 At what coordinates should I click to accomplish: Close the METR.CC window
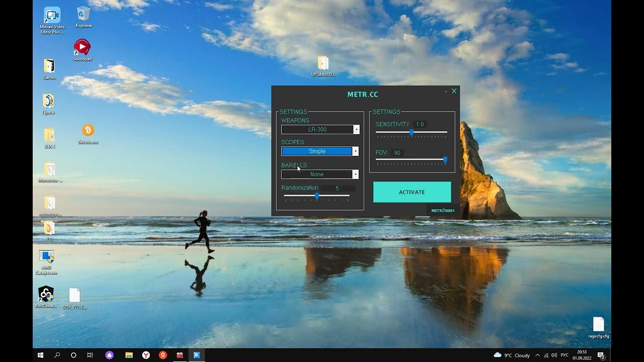pyautogui.click(x=454, y=91)
